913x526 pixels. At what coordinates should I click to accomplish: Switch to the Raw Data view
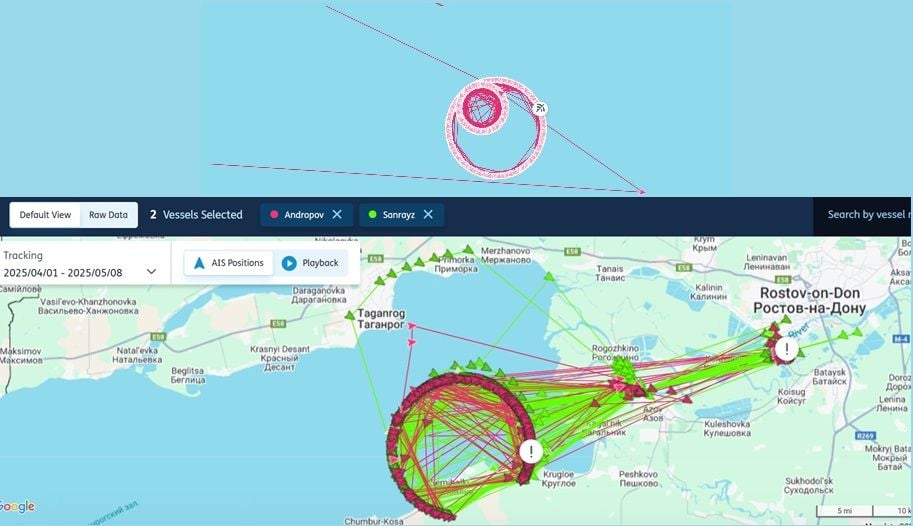[108, 215]
